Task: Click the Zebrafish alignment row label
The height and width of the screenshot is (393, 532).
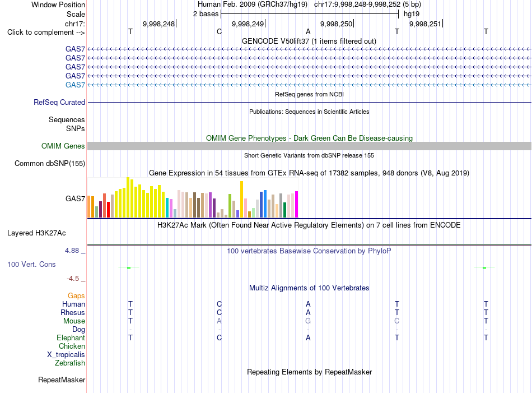Action: (70, 363)
